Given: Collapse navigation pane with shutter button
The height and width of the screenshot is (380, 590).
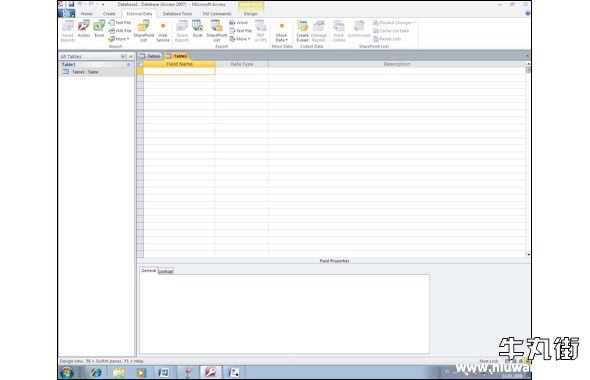Looking at the screenshot, I should click(131, 56).
